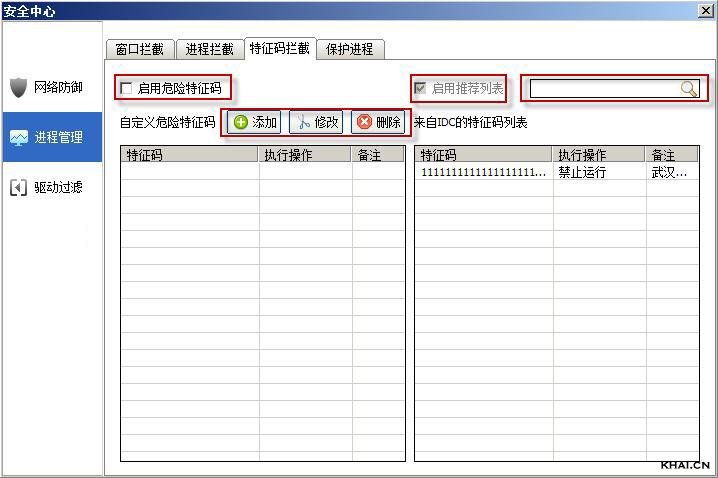Viewport: 718px width, 478px height.
Task: Close the 安全中心 window
Action: point(705,10)
